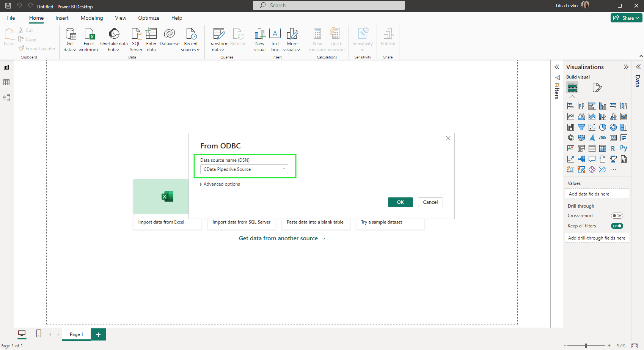Select the R script visual
644x350 pixels.
click(613, 148)
